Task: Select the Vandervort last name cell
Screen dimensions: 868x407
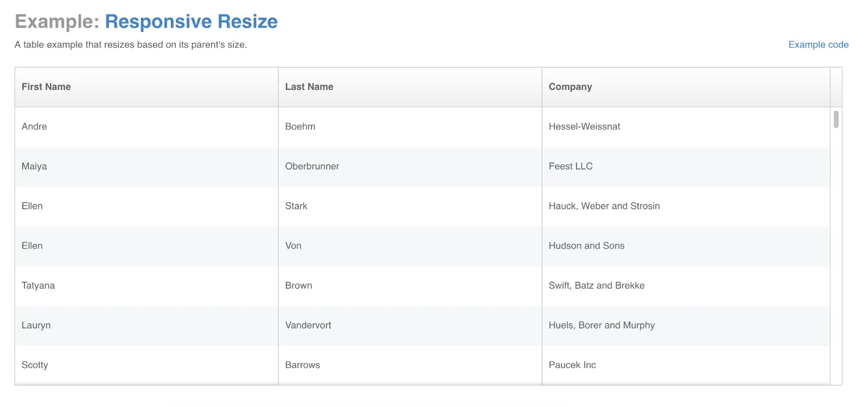Action: pos(308,325)
